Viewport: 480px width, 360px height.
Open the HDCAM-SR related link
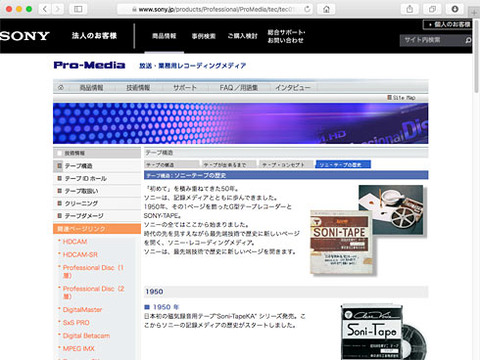click(x=80, y=255)
